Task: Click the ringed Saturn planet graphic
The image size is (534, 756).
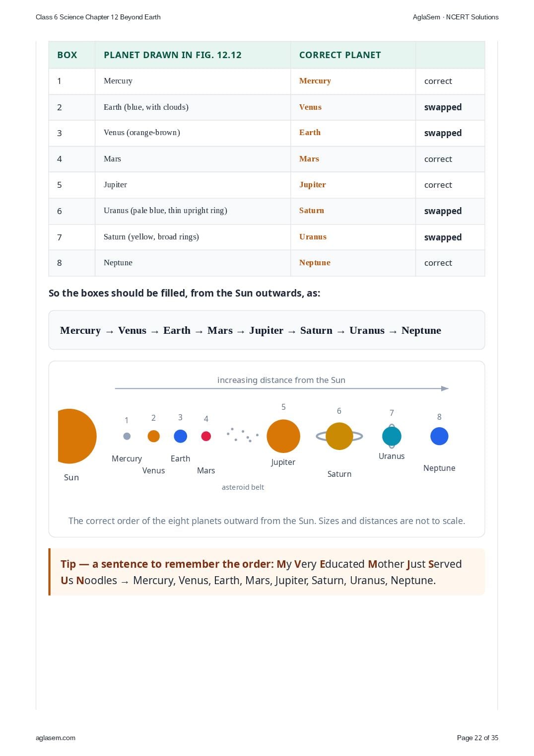Action: (x=339, y=436)
